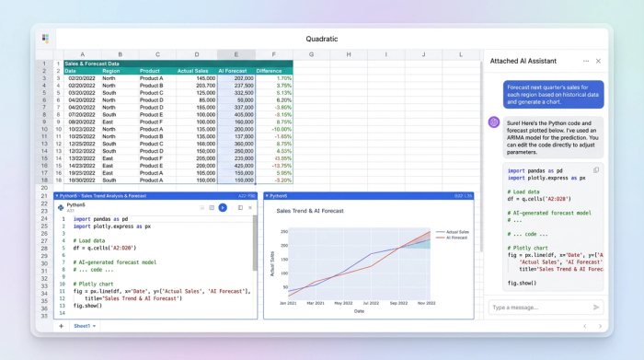
Task: Select column H header
Action: pyautogui.click(x=349, y=54)
